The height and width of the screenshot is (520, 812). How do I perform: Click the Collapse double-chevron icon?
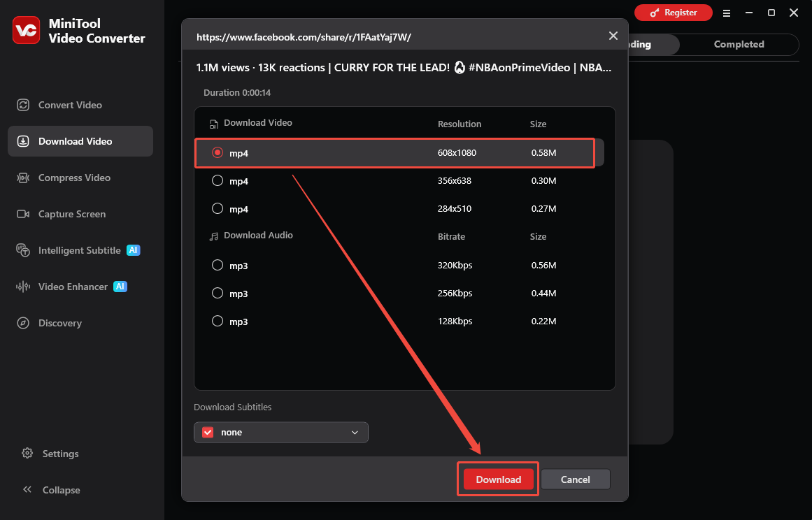tap(27, 489)
